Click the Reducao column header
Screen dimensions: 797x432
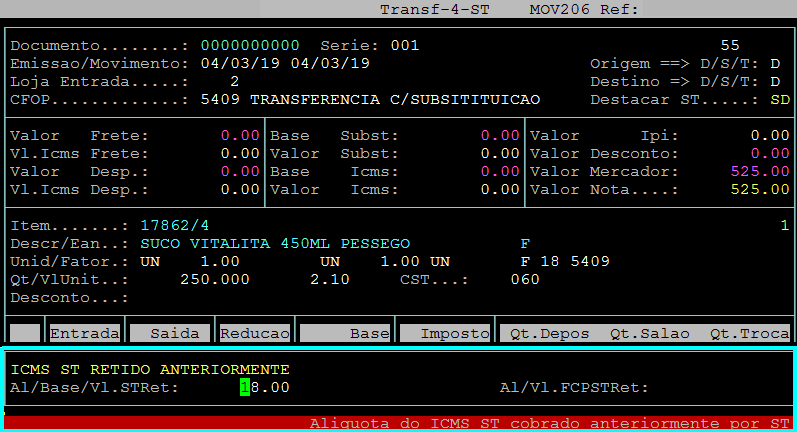click(254, 333)
